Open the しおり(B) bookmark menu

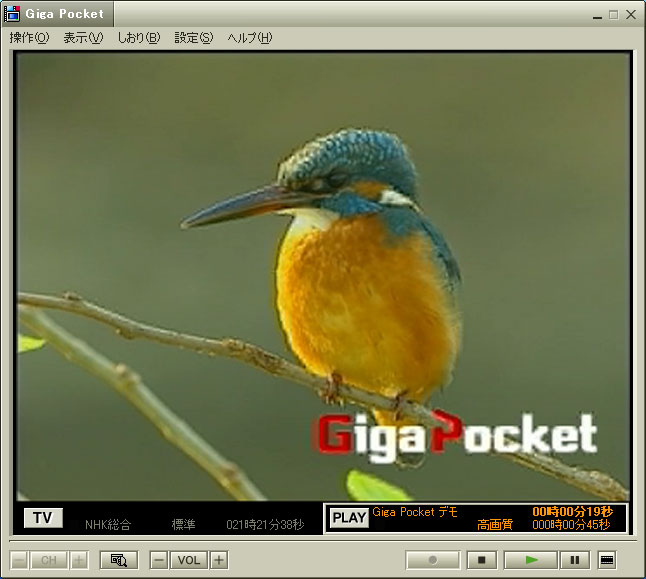138,38
